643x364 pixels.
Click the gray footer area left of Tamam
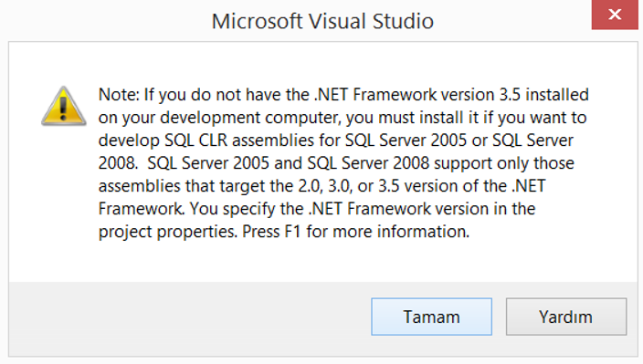click(x=189, y=317)
